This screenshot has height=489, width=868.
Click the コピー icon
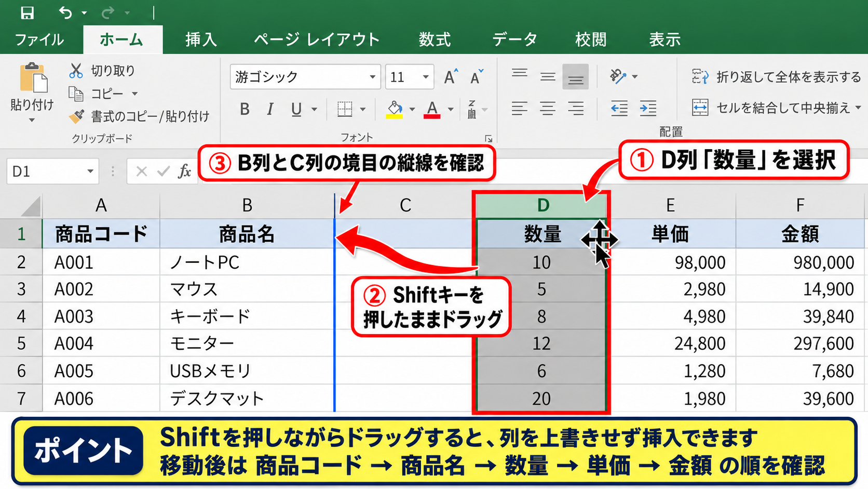tap(76, 94)
